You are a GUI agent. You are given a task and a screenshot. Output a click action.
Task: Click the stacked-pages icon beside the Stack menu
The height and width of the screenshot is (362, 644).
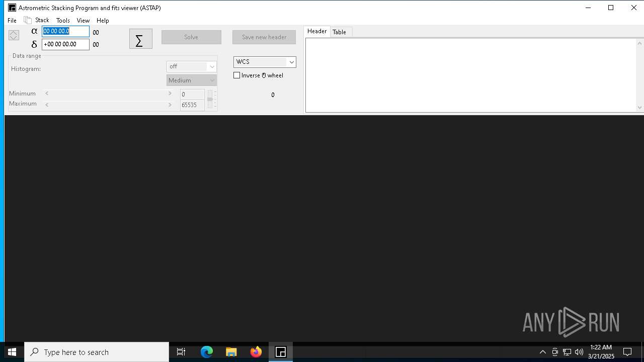(28, 20)
